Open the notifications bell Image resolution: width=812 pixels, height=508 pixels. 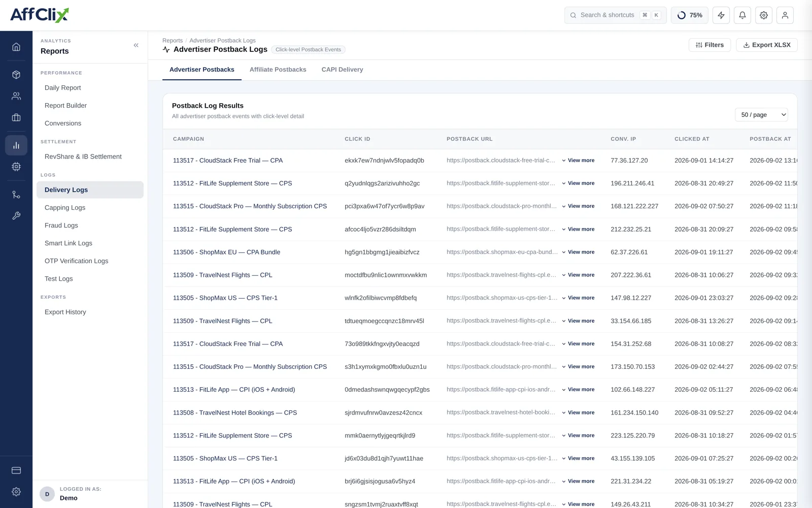(x=742, y=15)
